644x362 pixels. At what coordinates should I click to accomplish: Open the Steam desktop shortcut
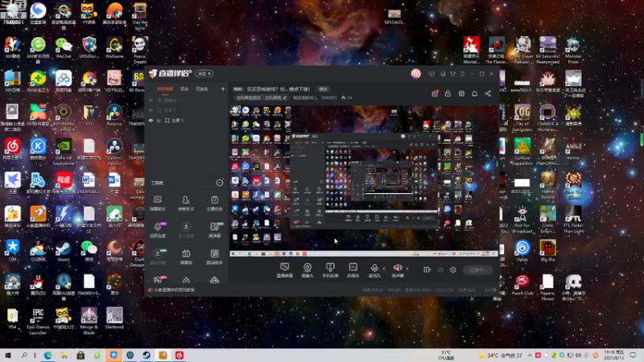64,251
